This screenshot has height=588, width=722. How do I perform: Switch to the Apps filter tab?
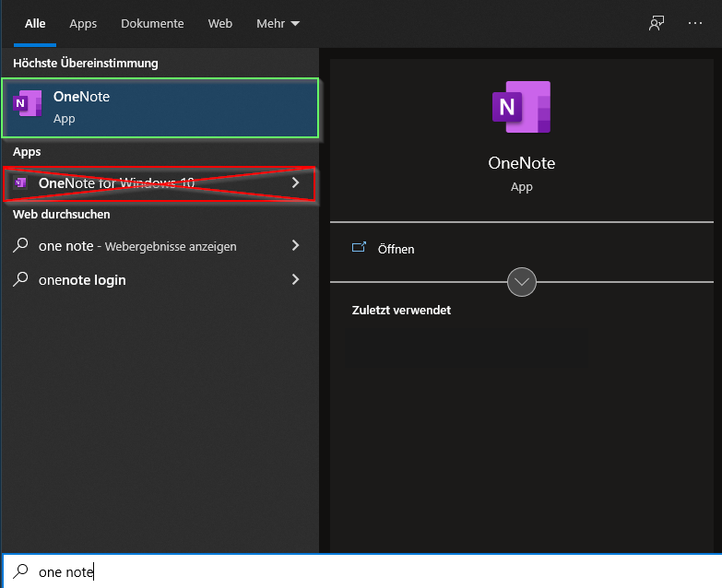(83, 23)
